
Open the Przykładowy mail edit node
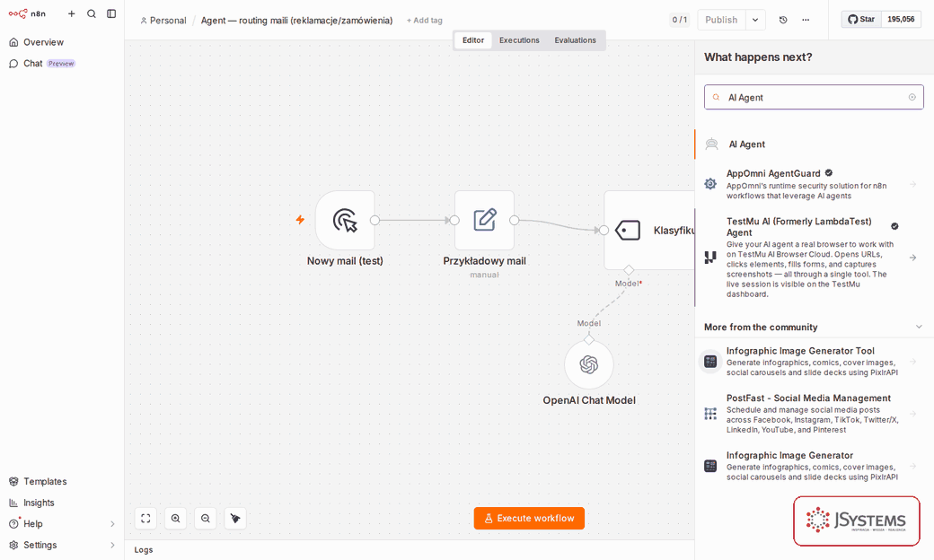484,220
